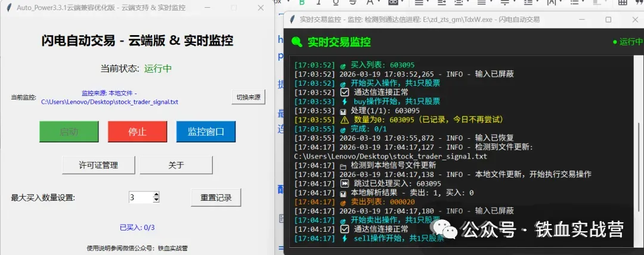This screenshot has width=644, height=255.
Task: Click the warning triangle icon on the 数量为0 line
Action: pyautogui.click(x=344, y=120)
